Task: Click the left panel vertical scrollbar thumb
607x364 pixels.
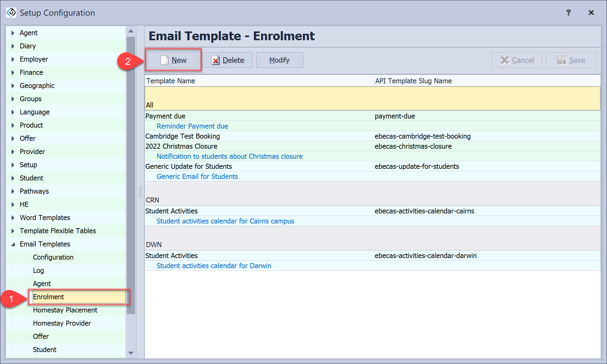Action: pyautogui.click(x=131, y=174)
